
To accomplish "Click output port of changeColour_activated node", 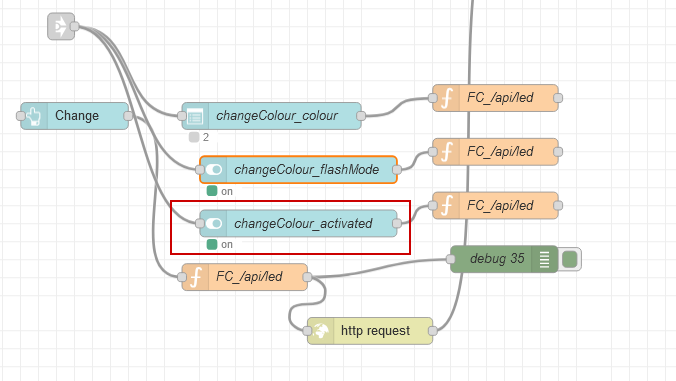I will (397, 223).
